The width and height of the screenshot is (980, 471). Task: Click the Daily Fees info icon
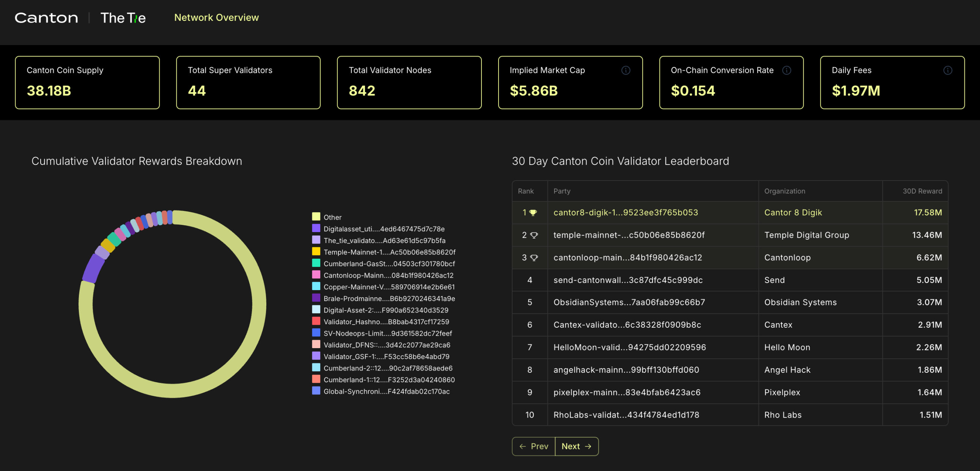pos(947,70)
